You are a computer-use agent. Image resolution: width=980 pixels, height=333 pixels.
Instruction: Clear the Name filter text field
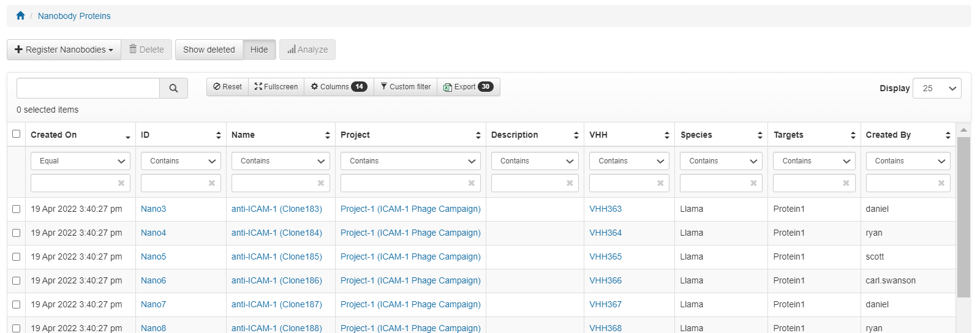pyautogui.click(x=320, y=183)
